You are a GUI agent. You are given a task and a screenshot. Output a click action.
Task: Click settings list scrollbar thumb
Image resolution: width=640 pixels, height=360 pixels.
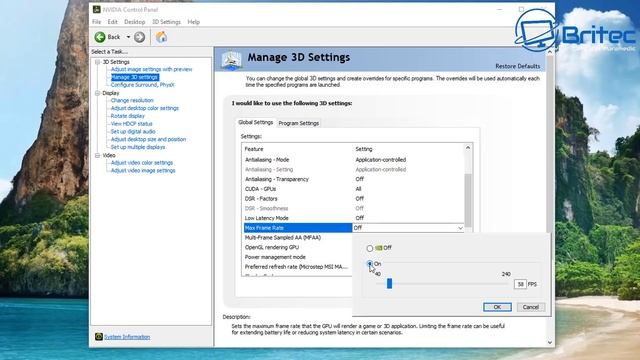click(468, 200)
